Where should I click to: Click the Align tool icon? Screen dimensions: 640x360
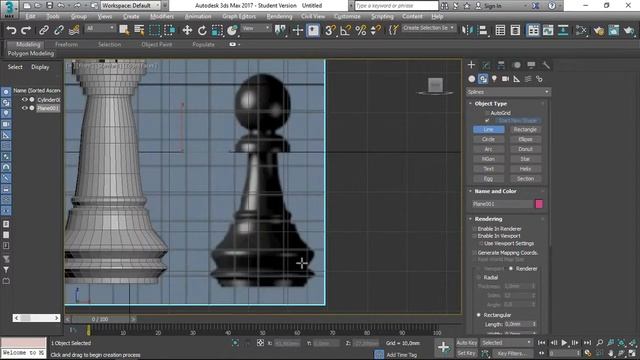482,31
